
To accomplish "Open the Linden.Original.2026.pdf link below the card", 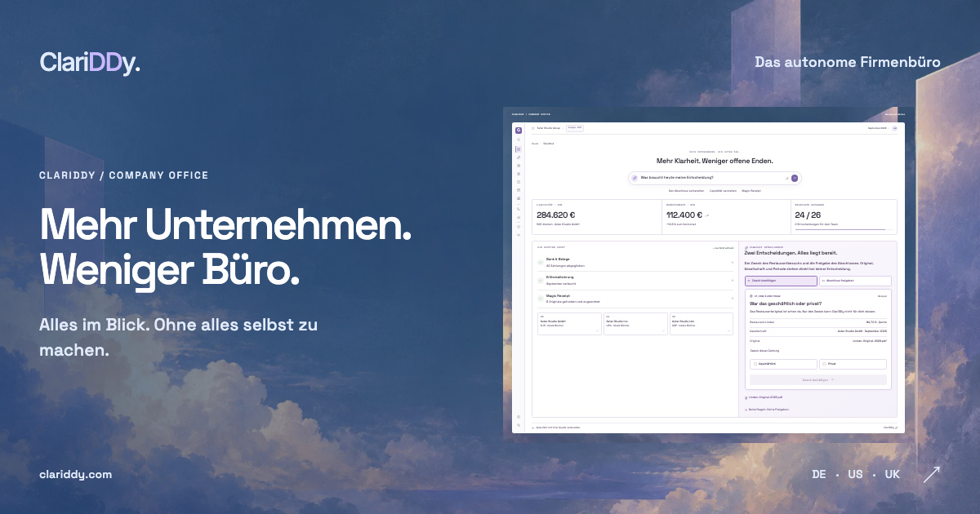I will (x=765, y=397).
